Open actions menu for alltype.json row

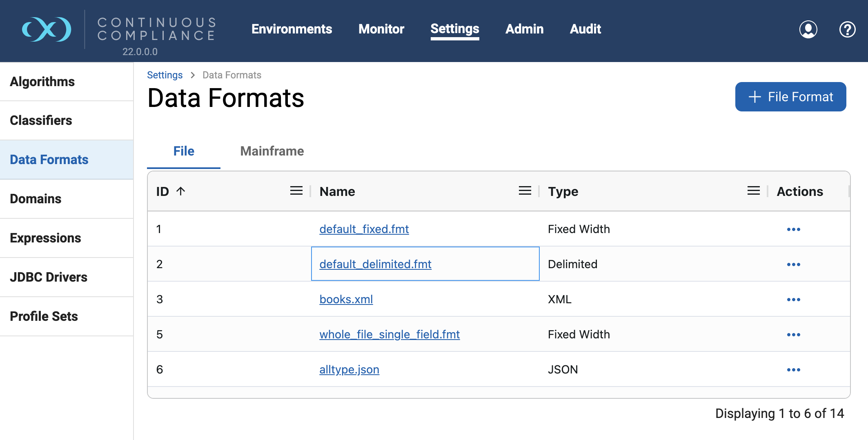[x=793, y=370]
